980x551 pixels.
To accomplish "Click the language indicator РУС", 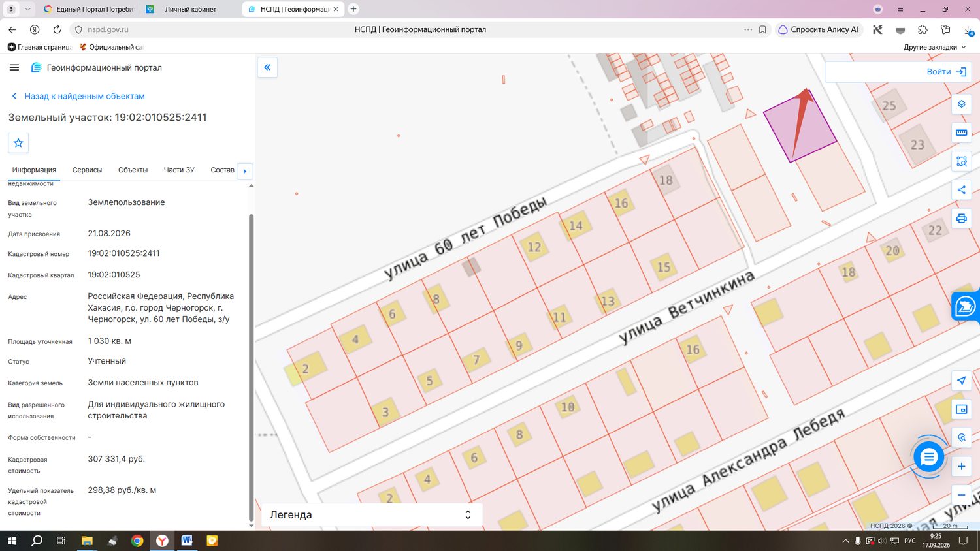I will click(909, 541).
